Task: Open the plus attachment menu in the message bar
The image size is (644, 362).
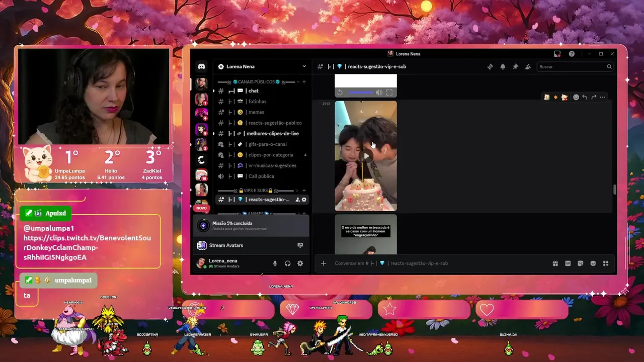Action: [x=324, y=263]
